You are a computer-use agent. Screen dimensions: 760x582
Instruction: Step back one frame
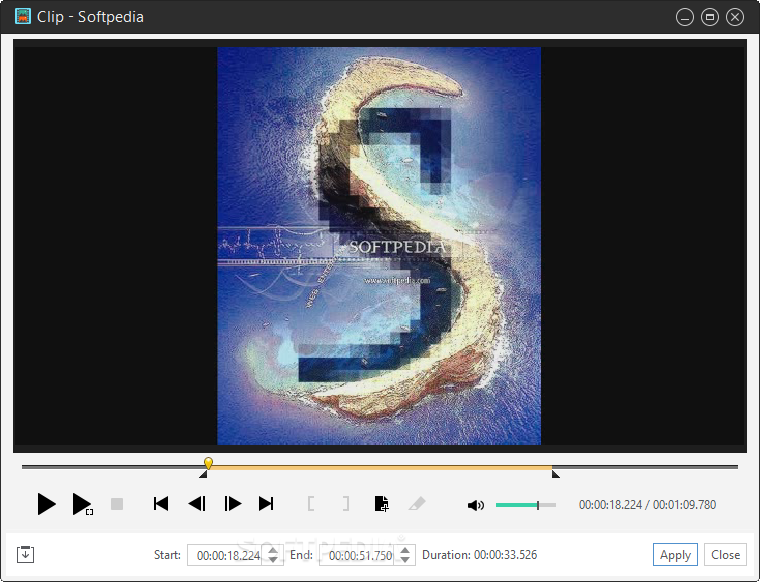[197, 504]
